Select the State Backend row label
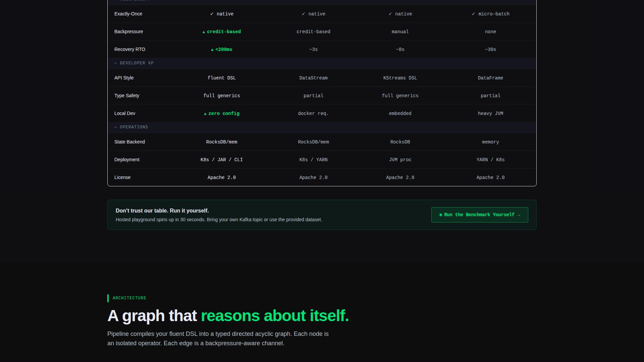Viewport: 644px width, 362px height. (x=129, y=142)
